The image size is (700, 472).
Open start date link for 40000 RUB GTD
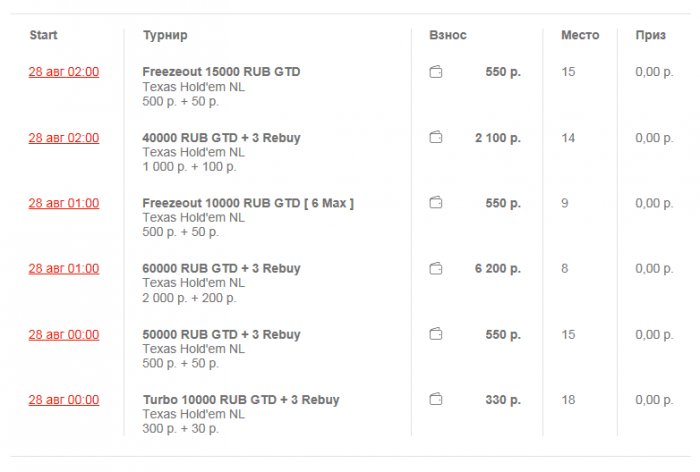pos(64,138)
